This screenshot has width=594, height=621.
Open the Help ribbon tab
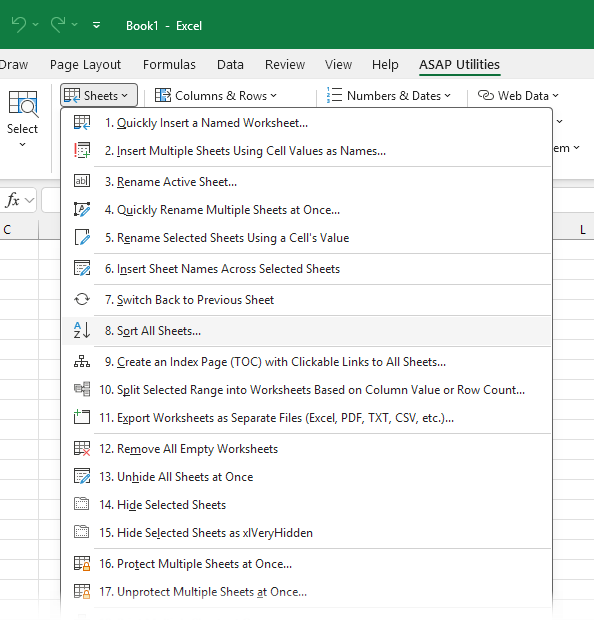(x=385, y=65)
